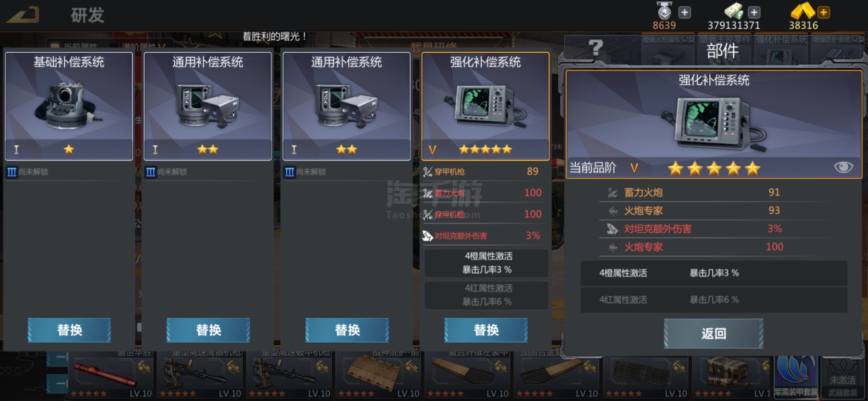Add gold with plus beside 38316

[823, 12]
